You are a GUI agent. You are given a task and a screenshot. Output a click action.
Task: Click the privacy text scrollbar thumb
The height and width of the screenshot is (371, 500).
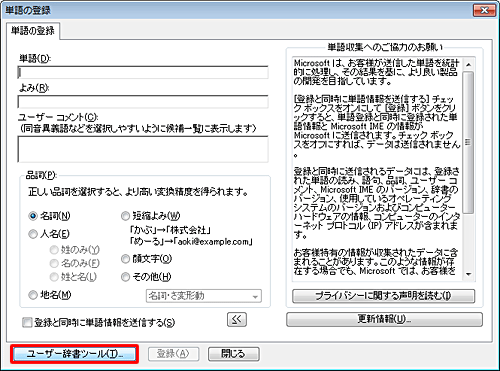point(468,142)
